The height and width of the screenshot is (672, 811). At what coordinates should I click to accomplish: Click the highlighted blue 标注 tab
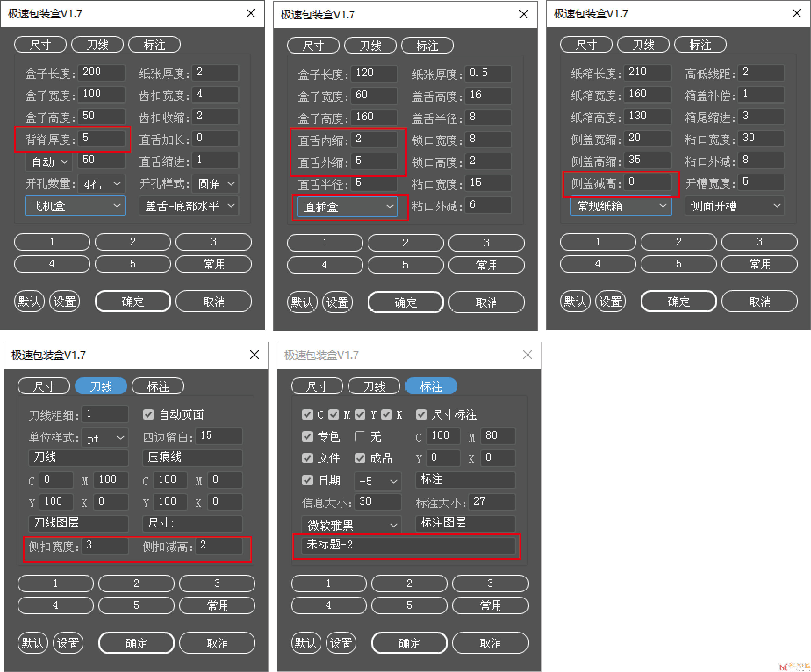(x=431, y=386)
